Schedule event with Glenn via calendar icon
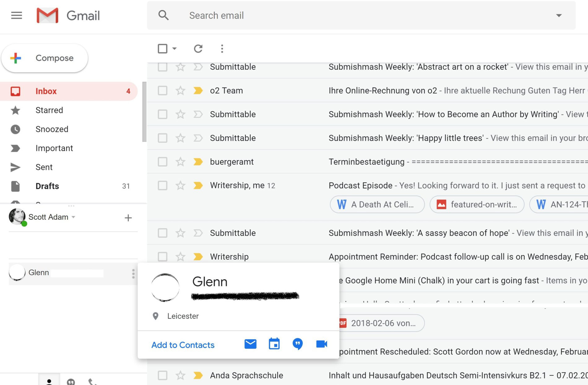 274,344
